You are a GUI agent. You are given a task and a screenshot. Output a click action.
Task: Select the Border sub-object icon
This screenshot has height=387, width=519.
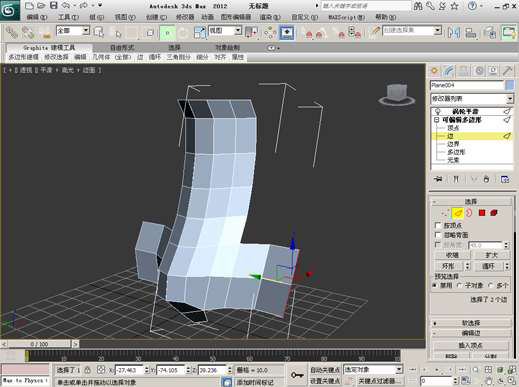[x=469, y=213]
